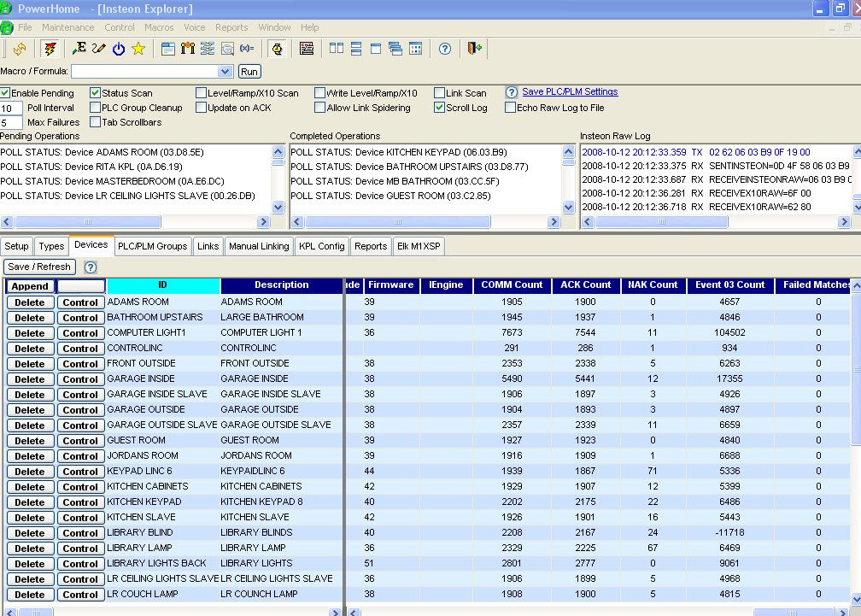Enable Write Level/Ramp/X10 checkbox

320,93
